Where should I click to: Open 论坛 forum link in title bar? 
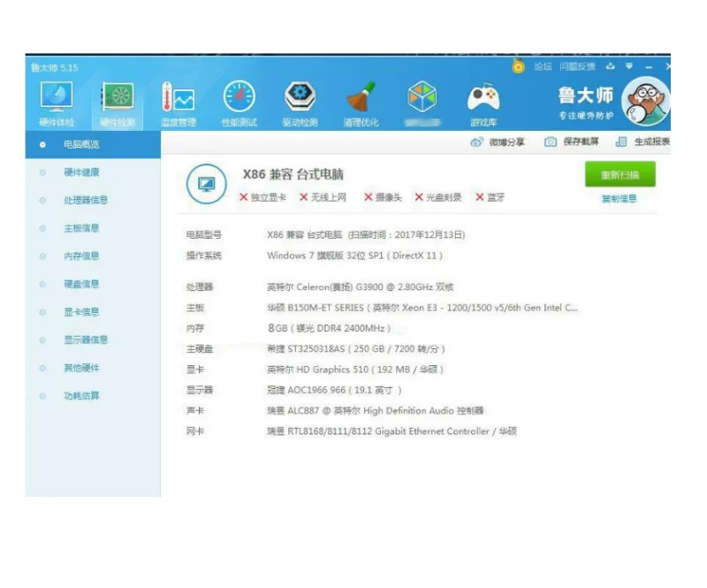(x=542, y=67)
